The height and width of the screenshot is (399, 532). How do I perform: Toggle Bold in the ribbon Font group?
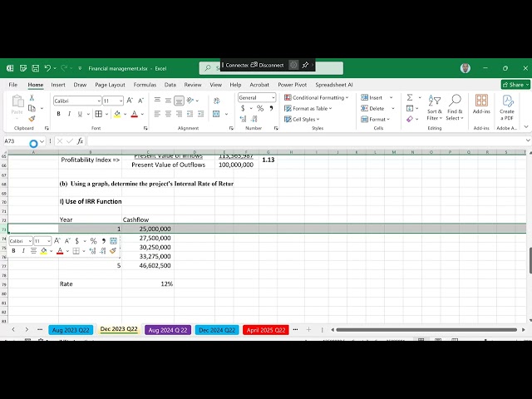pyautogui.click(x=58, y=114)
